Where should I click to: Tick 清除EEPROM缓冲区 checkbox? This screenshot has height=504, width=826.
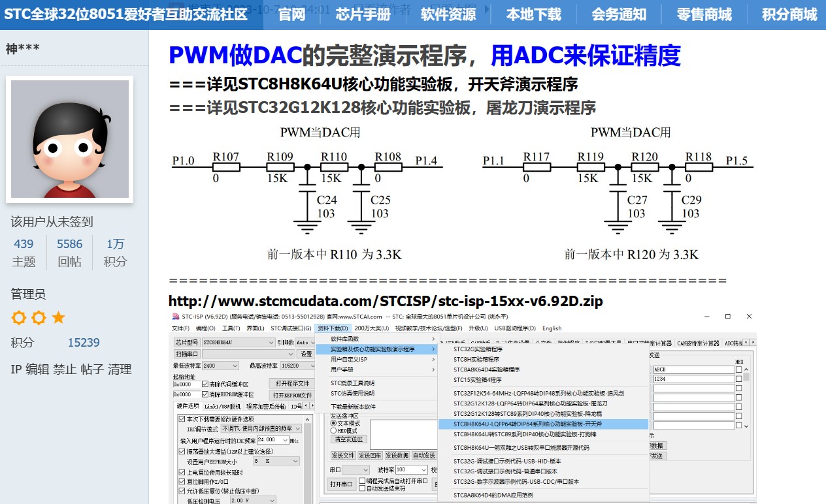coord(205,394)
